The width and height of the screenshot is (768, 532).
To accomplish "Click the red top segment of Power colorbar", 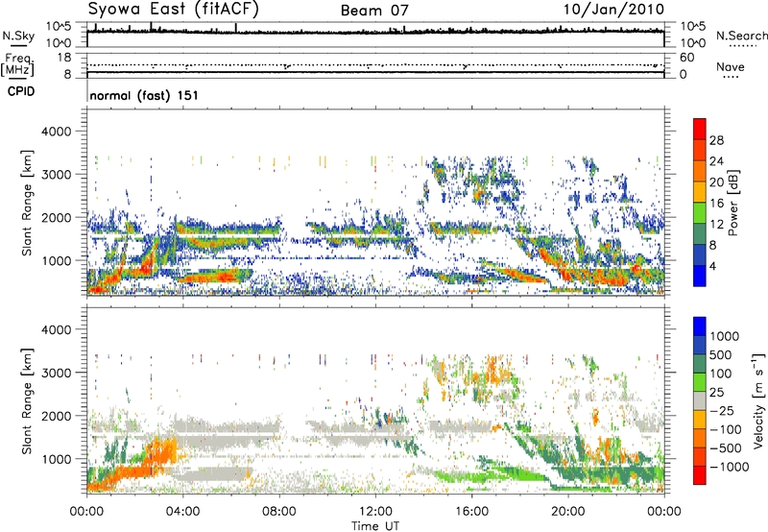I will [700, 129].
